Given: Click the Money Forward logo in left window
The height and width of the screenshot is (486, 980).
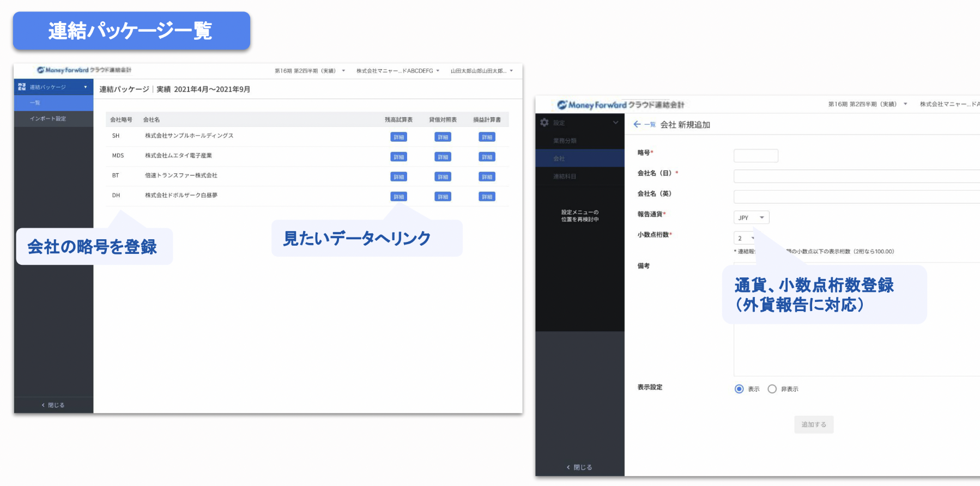Looking at the screenshot, I should coord(84,70).
